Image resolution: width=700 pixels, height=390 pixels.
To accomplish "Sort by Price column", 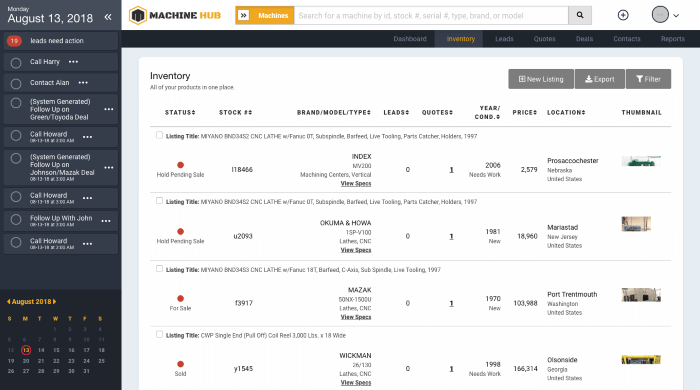I will click(525, 112).
